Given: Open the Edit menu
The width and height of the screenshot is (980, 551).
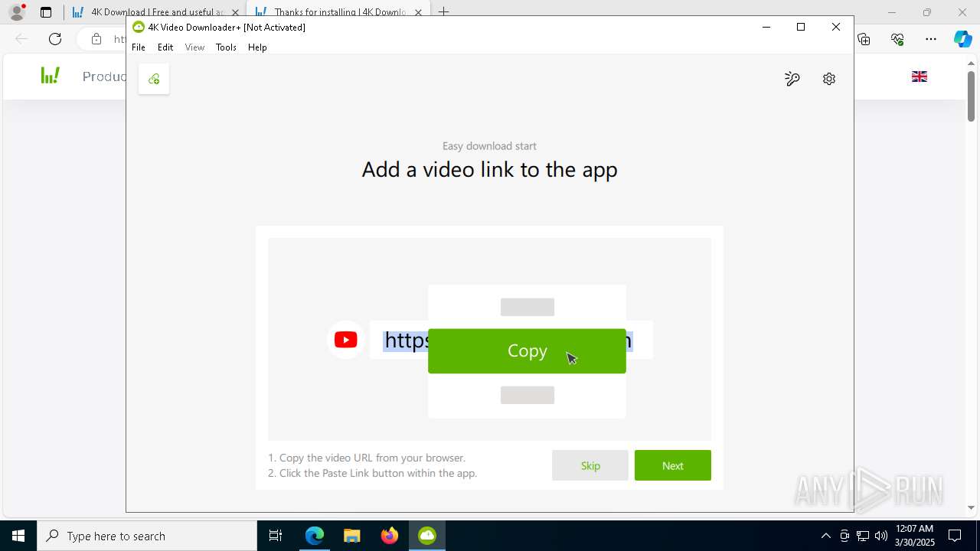Looking at the screenshot, I should point(165,47).
